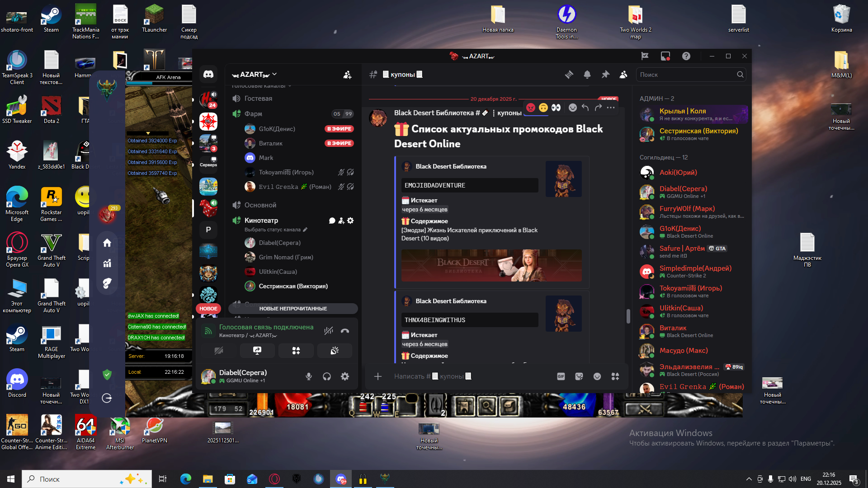Toggle microphone mute in the user panel
Image resolution: width=868 pixels, height=488 pixels.
(x=309, y=376)
